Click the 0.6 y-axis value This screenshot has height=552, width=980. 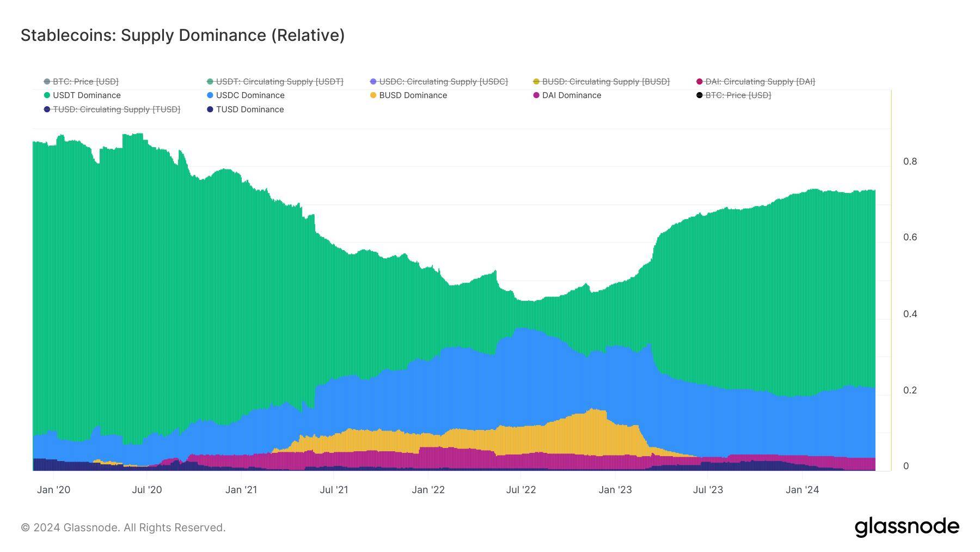[910, 237]
